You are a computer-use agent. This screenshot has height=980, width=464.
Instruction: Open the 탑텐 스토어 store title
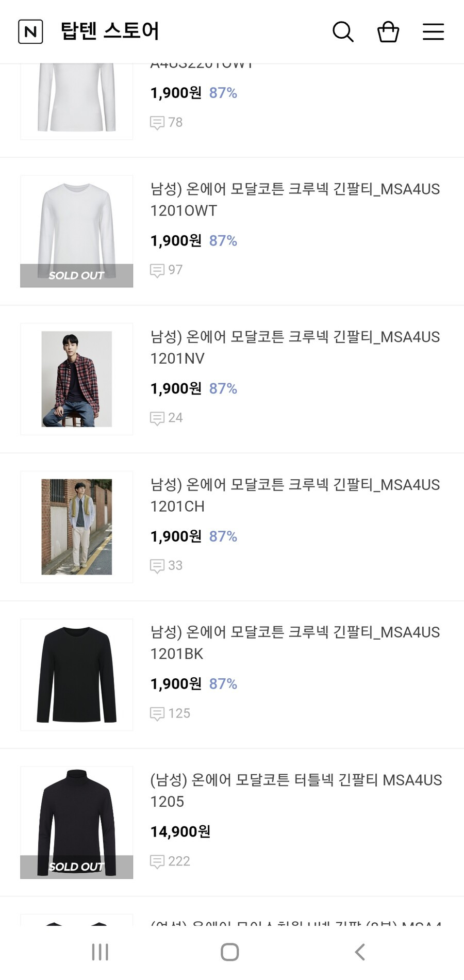coord(110,31)
